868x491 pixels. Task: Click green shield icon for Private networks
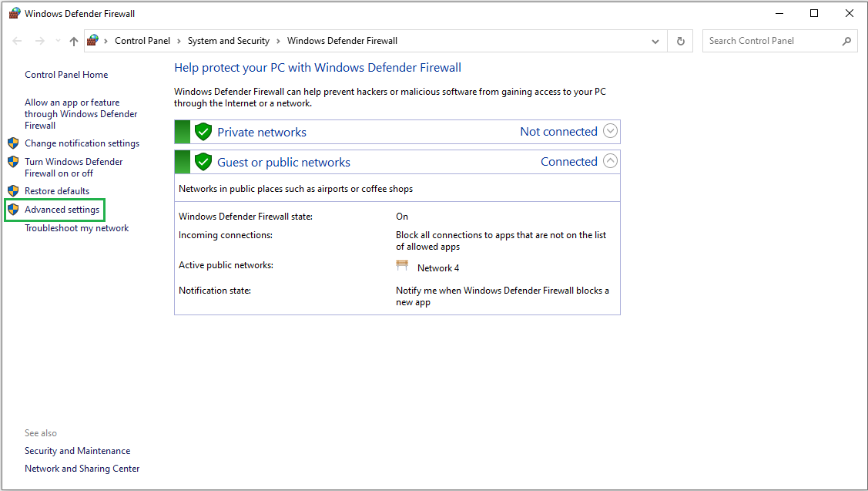[x=203, y=132]
